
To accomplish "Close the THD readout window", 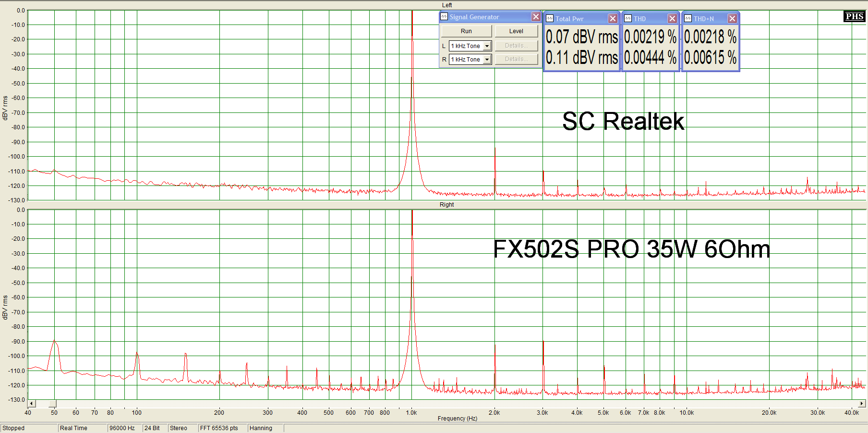I will click(672, 19).
